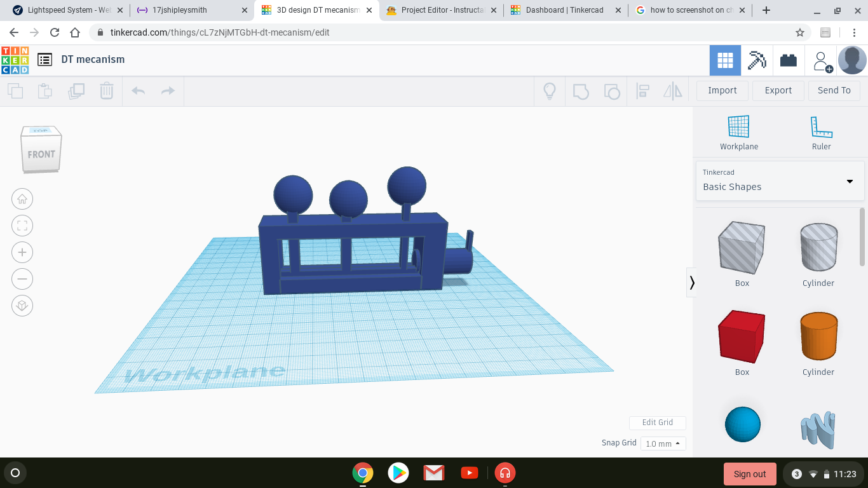Collapse the shapes panel arrow
The image size is (868, 488).
(692, 282)
